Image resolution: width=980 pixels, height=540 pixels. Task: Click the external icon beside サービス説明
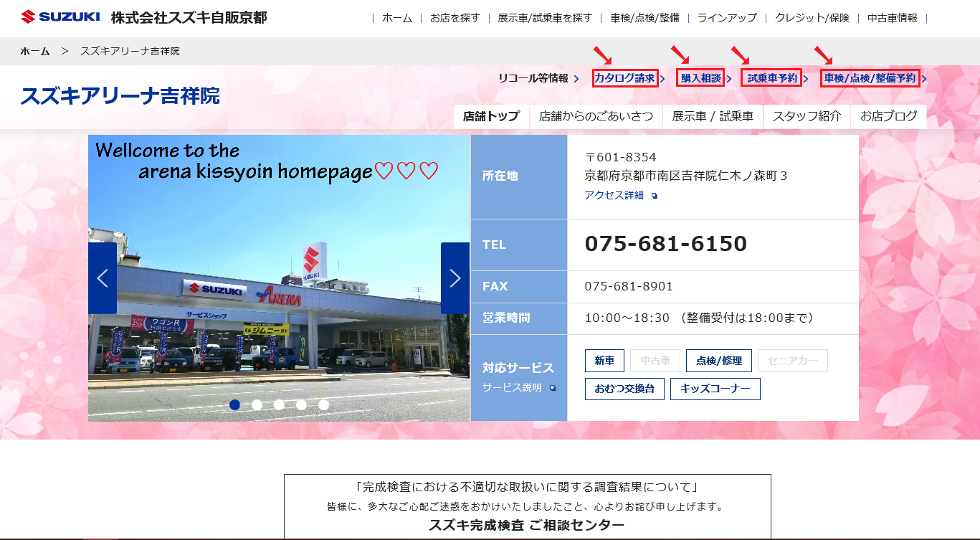click(553, 388)
